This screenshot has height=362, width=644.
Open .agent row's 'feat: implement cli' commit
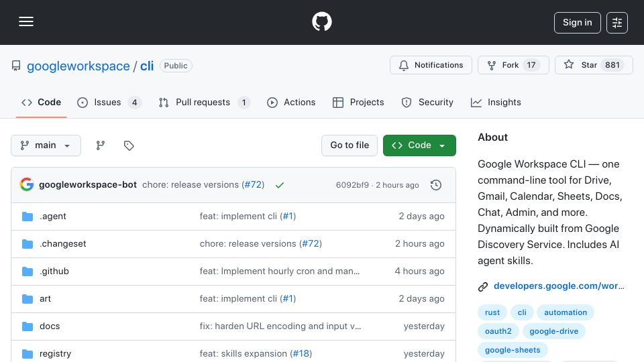point(238,217)
